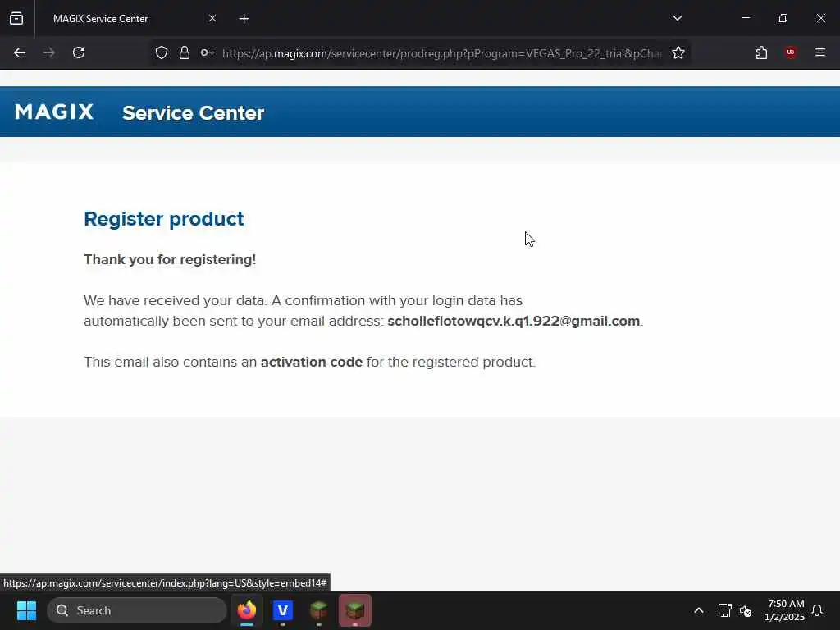Click the 'Thank you for registering!' text

(170, 259)
